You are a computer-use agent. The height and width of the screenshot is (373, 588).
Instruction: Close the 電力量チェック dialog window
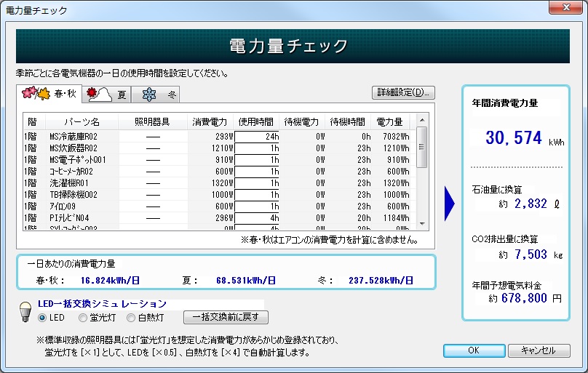(x=566, y=7)
